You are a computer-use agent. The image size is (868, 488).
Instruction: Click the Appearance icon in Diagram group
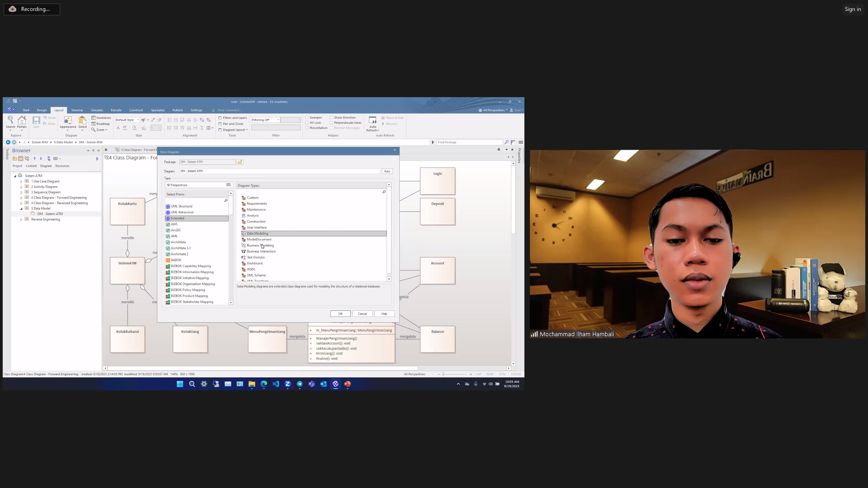pos(68,121)
